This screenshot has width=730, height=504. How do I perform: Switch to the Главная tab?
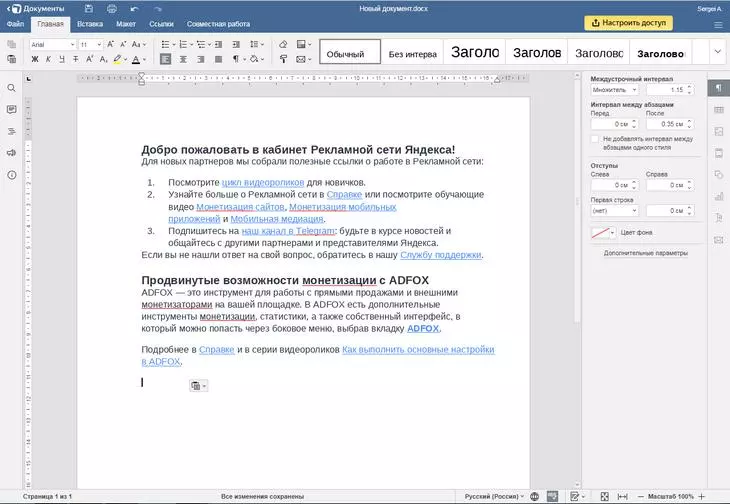pyautogui.click(x=50, y=24)
